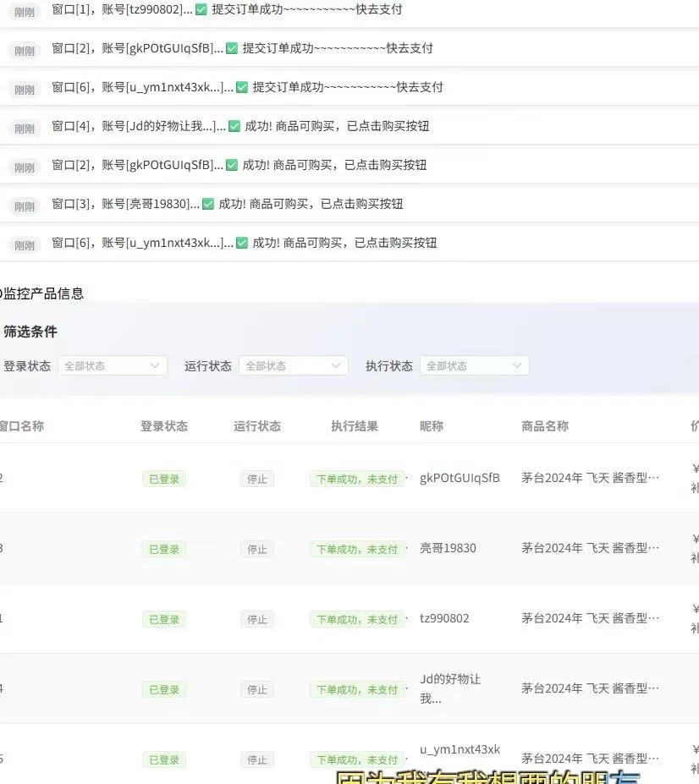Click the 刚刚 badge next to 窗口[4] log
Image resolution: width=699 pixels, height=784 pixels.
(24, 128)
